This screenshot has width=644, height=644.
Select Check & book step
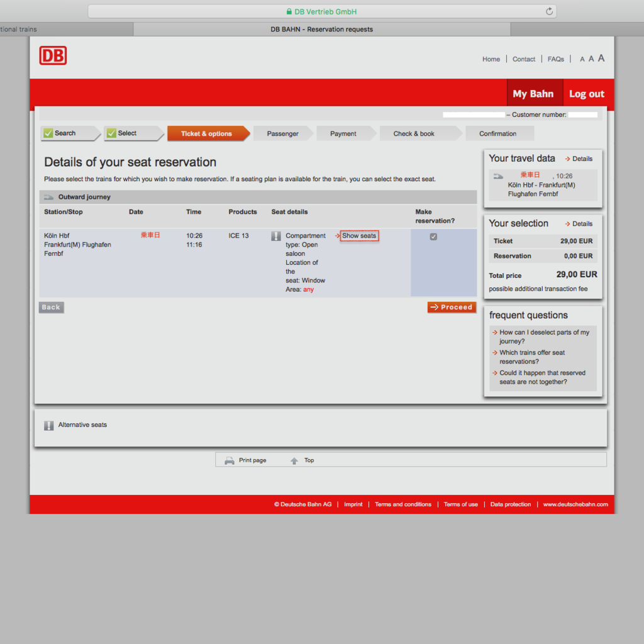point(421,133)
